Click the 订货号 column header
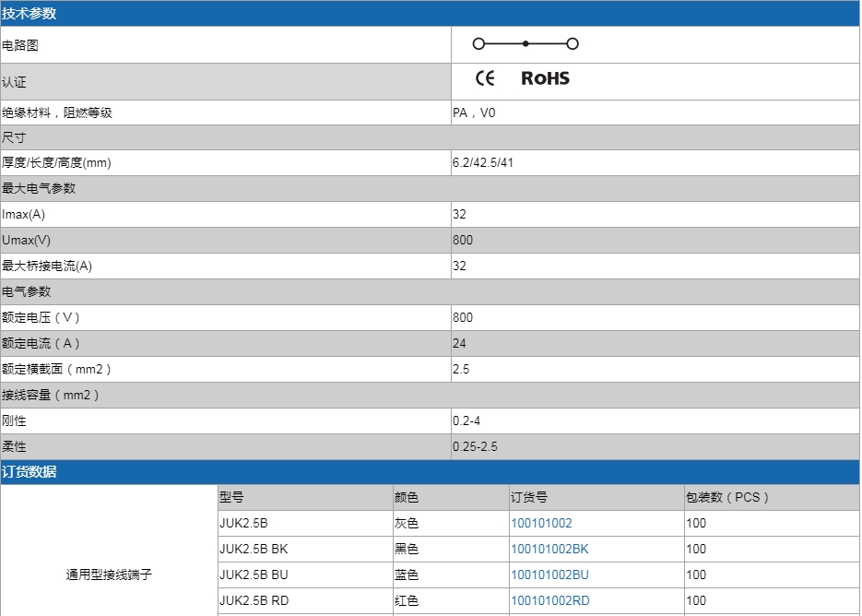The image size is (862, 616). (529, 498)
